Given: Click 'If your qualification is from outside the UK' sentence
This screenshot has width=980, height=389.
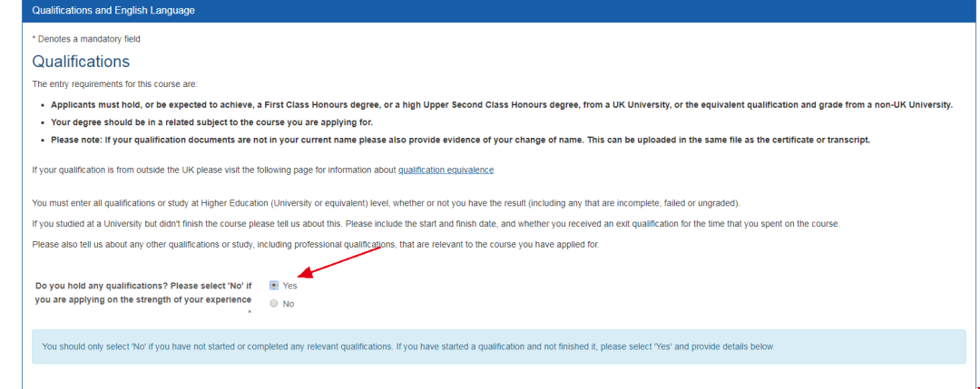Looking at the screenshot, I should [214, 170].
